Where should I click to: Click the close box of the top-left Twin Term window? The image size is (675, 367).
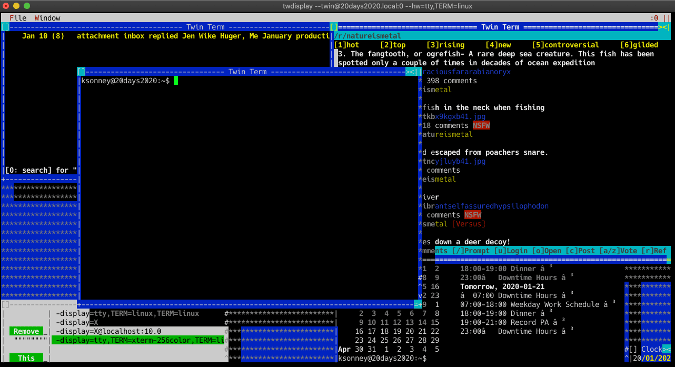[x=5, y=27]
